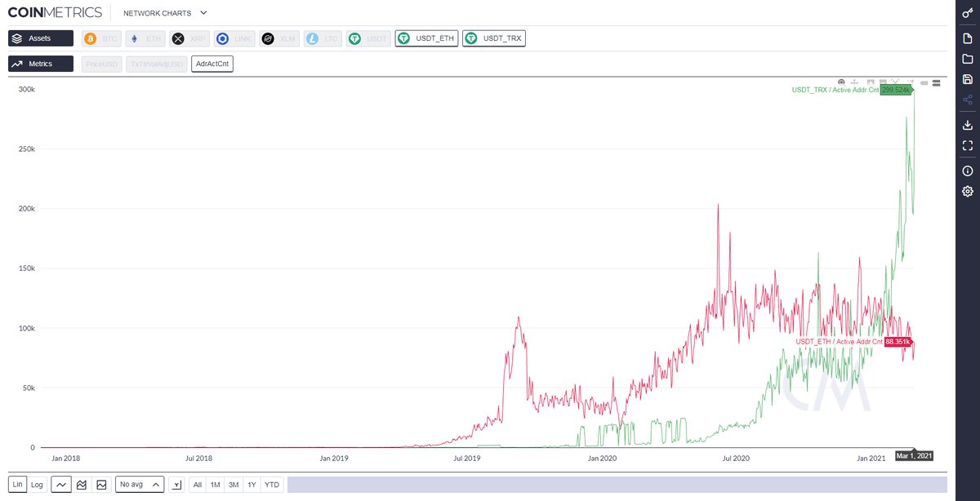Set time range to YTD
The image size is (980, 501).
click(x=272, y=484)
